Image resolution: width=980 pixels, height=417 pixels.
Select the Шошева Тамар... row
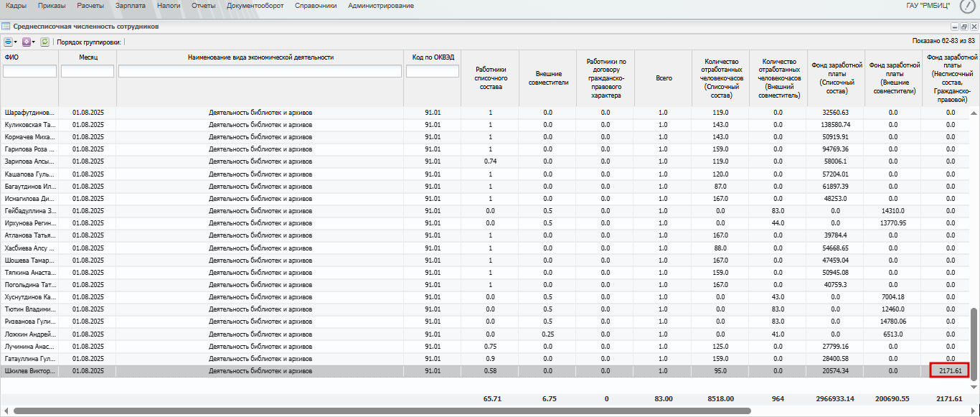(484, 260)
